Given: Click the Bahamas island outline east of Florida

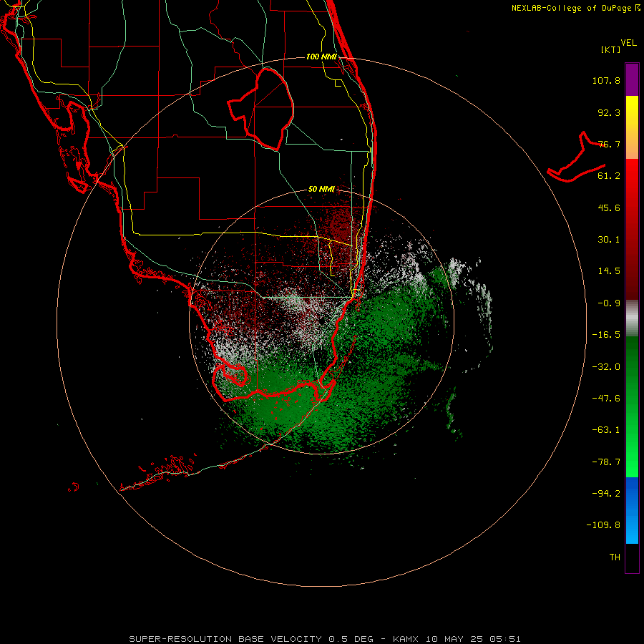Looking at the screenshot, I should (x=576, y=157).
